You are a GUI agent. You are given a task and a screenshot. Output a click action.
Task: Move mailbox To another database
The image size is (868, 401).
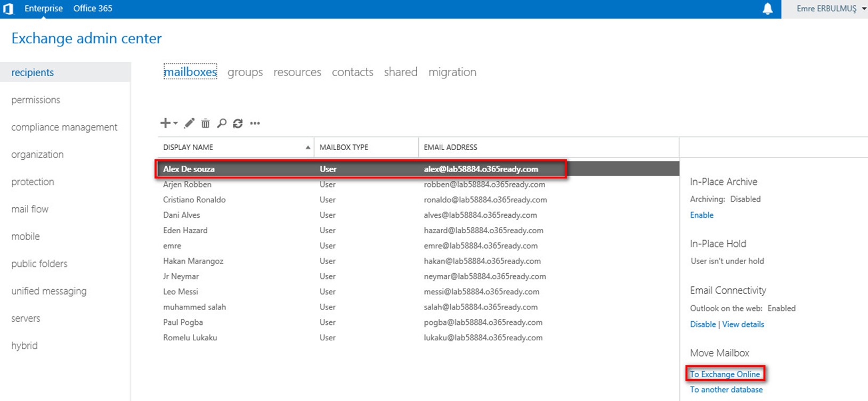(x=726, y=390)
